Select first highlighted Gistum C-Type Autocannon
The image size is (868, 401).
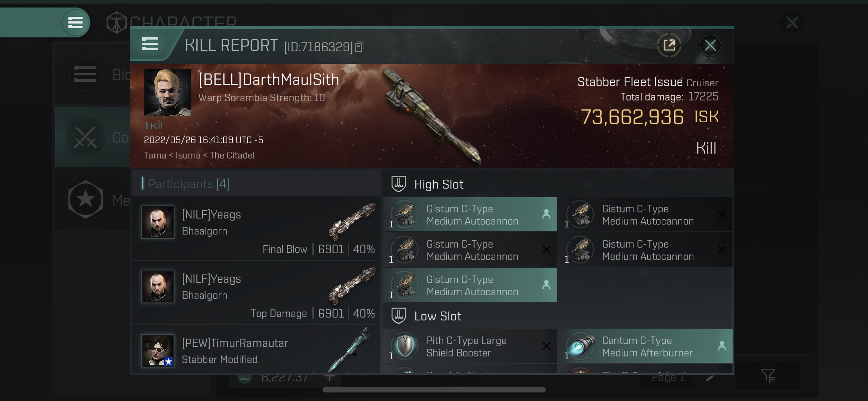coord(470,215)
